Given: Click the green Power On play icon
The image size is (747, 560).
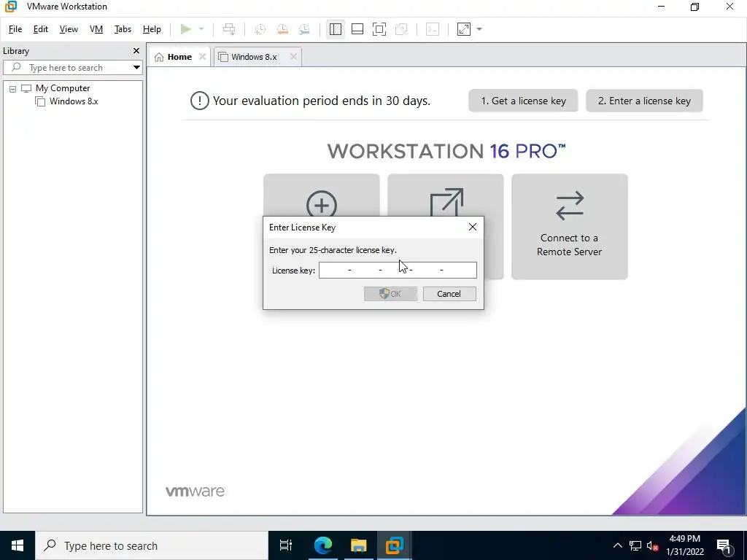Looking at the screenshot, I should (186, 29).
